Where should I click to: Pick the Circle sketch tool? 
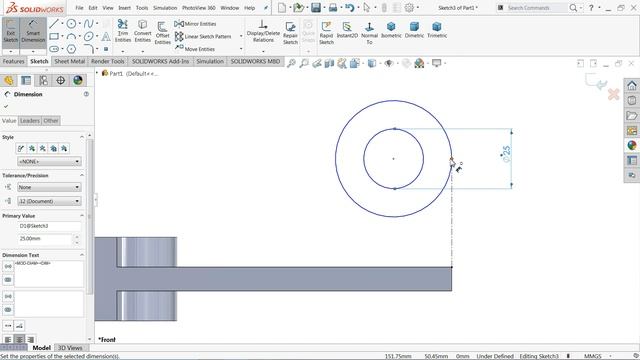[x=71, y=24]
